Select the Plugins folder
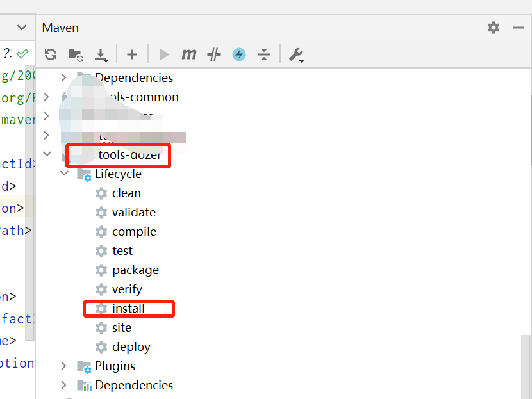532x399 pixels. 115,366
